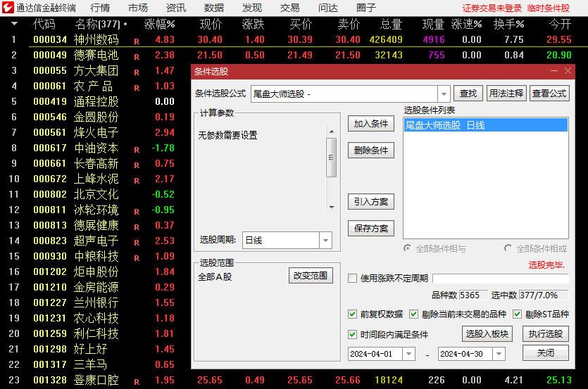Click the R marker for 登康口腔
Viewport: 588px width, 389px height.
click(x=137, y=382)
